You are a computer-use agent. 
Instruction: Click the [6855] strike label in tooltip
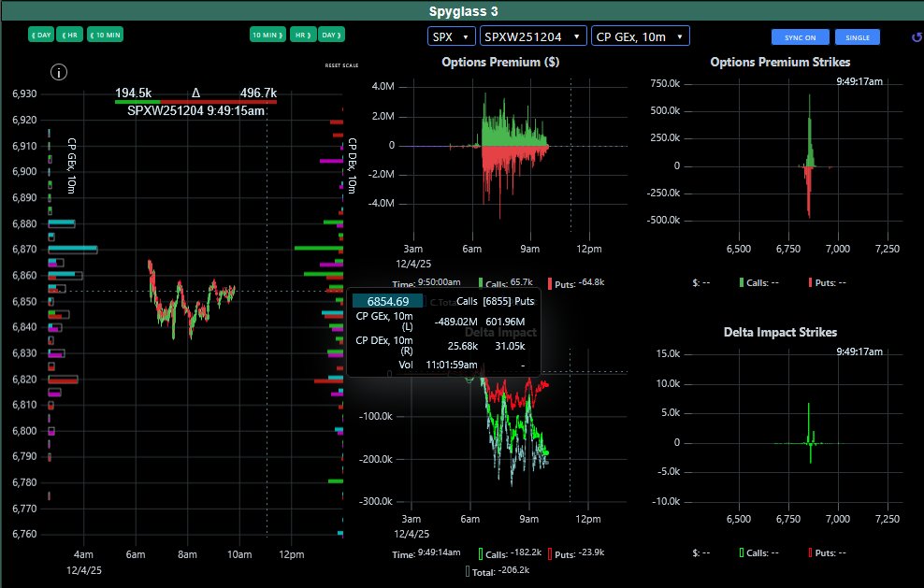pos(498,301)
